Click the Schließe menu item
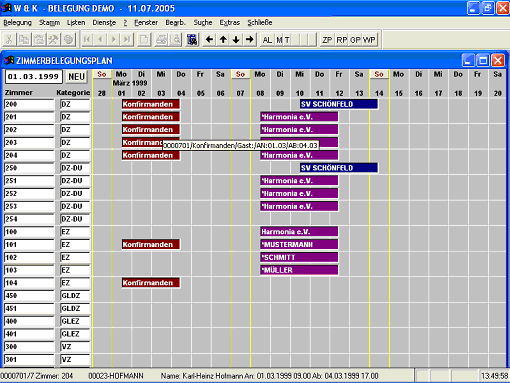 (x=260, y=22)
